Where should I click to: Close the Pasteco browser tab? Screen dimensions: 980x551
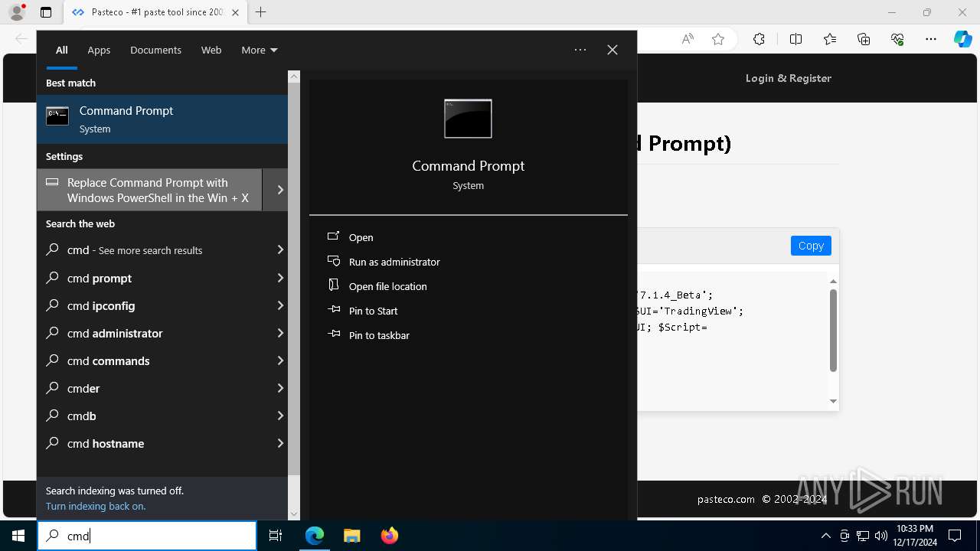click(235, 12)
